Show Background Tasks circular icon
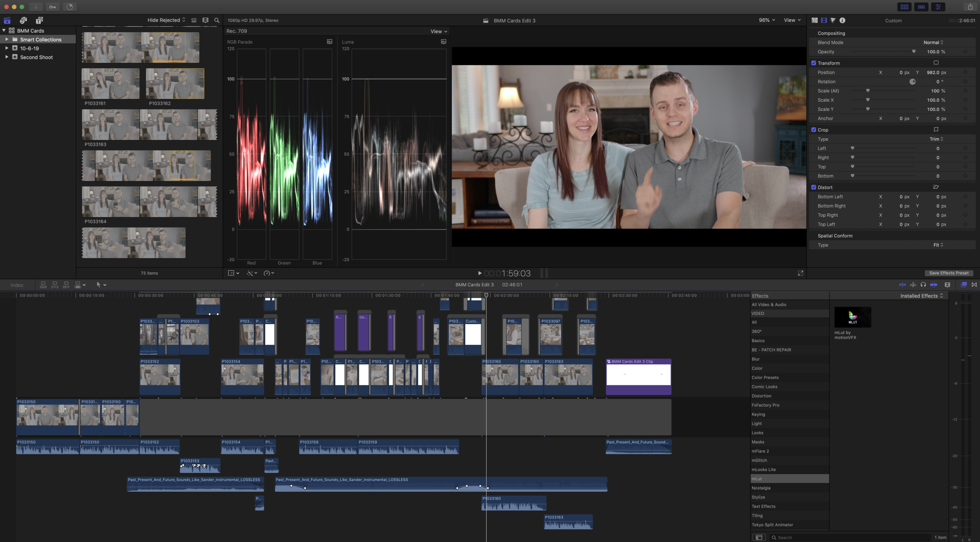The width and height of the screenshot is (980, 542). [x=70, y=7]
